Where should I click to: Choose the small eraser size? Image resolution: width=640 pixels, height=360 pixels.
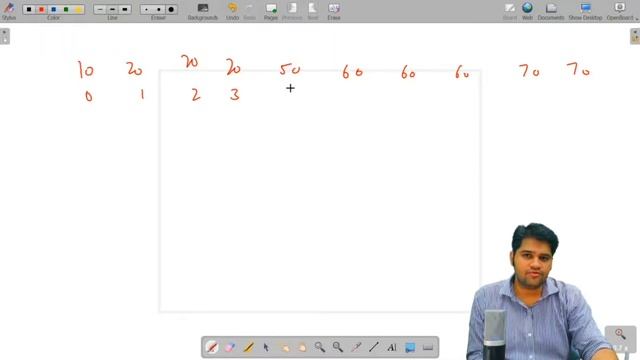pos(146,9)
